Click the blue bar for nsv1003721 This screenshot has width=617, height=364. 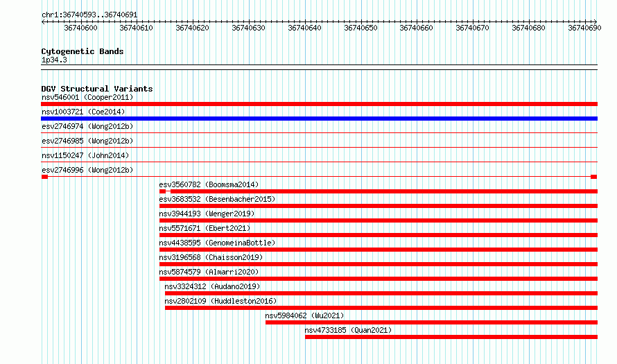[x=319, y=119]
